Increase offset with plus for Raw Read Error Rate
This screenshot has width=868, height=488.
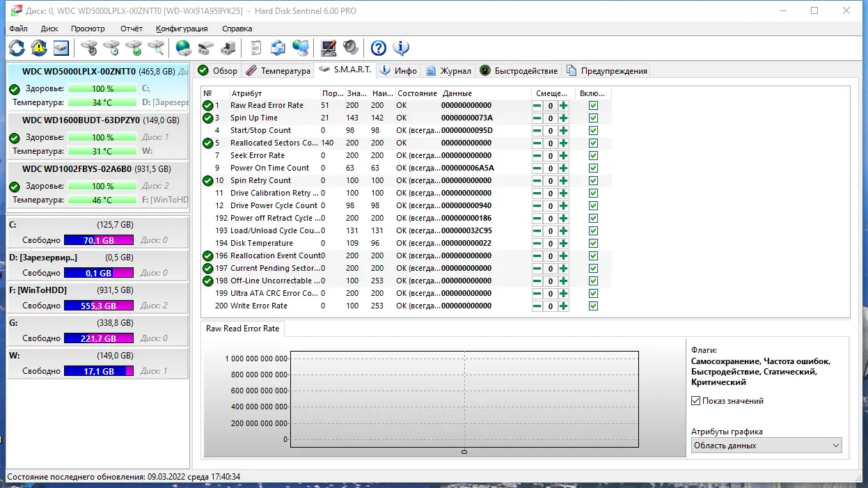pyautogui.click(x=563, y=106)
